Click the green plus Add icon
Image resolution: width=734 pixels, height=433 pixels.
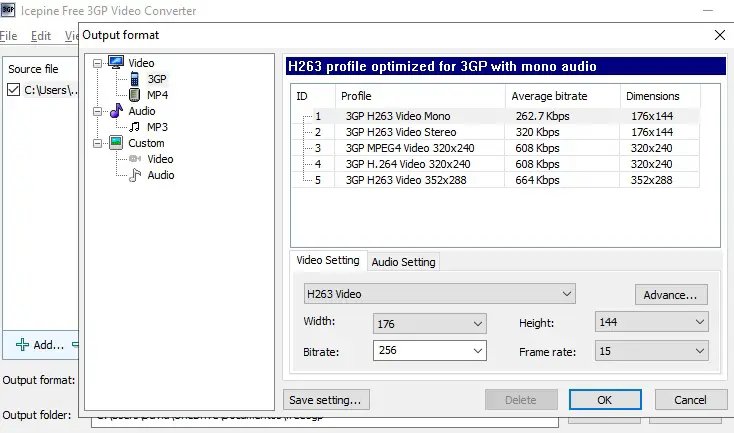click(x=22, y=345)
